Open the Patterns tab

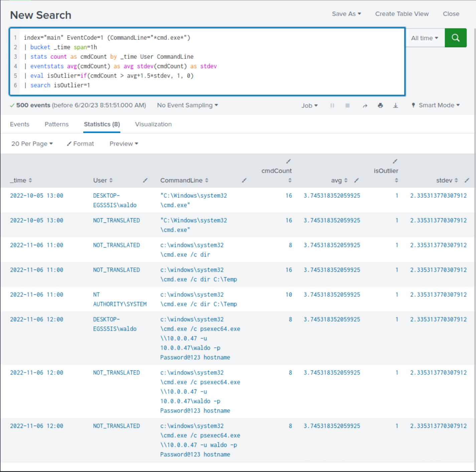[x=56, y=124]
